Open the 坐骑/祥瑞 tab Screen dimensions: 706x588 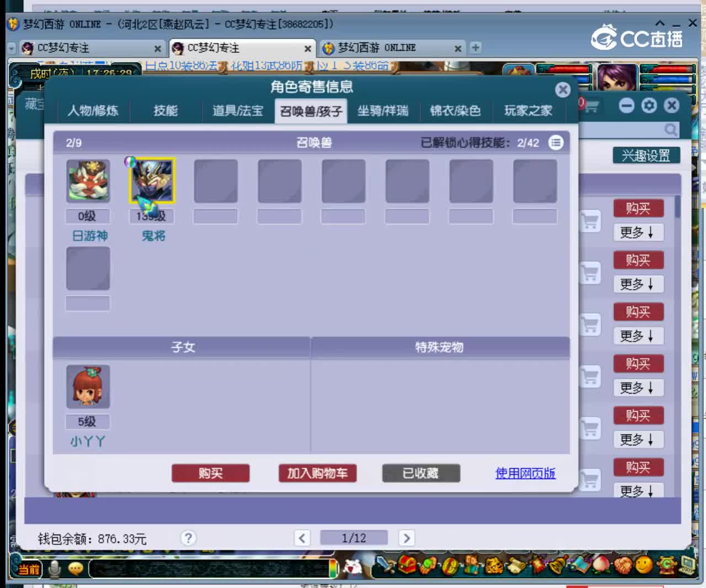(x=383, y=111)
